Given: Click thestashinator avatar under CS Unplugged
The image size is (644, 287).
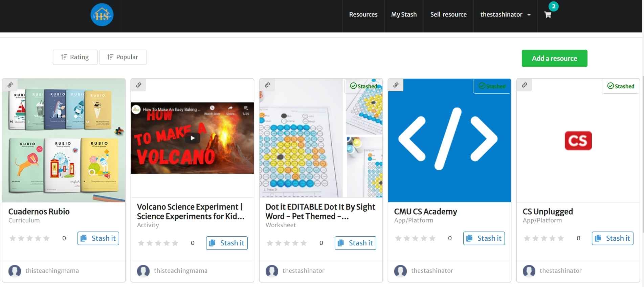Looking at the screenshot, I should pyautogui.click(x=529, y=271).
